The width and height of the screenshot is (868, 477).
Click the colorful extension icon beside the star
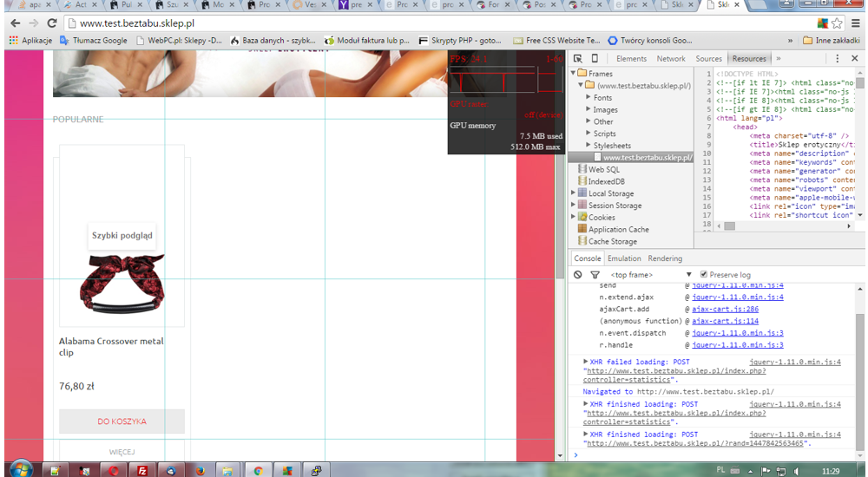click(x=823, y=23)
